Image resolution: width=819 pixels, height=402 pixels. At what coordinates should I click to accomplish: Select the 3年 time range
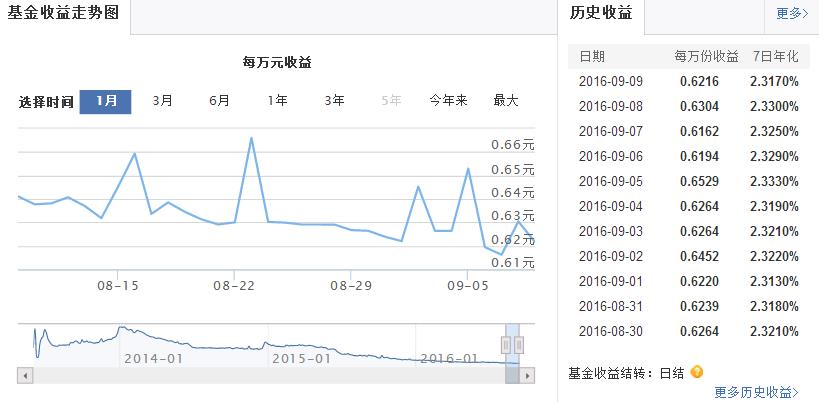click(334, 101)
